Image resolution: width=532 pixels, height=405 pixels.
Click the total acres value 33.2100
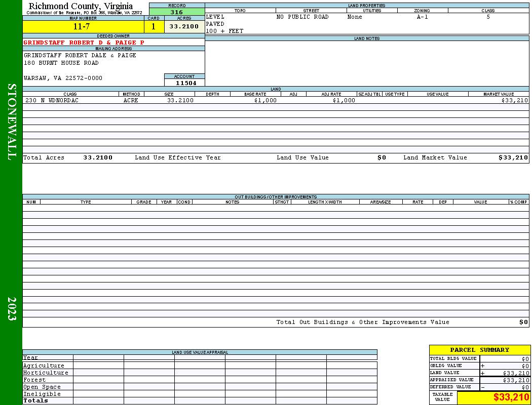click(98, 157)
